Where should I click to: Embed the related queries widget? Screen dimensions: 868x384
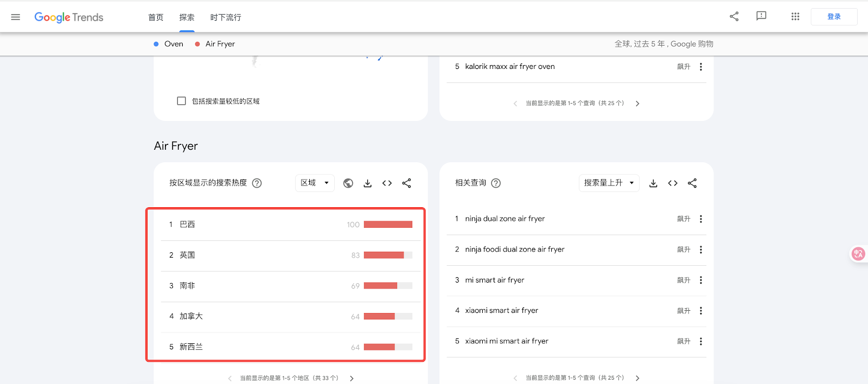673,183
